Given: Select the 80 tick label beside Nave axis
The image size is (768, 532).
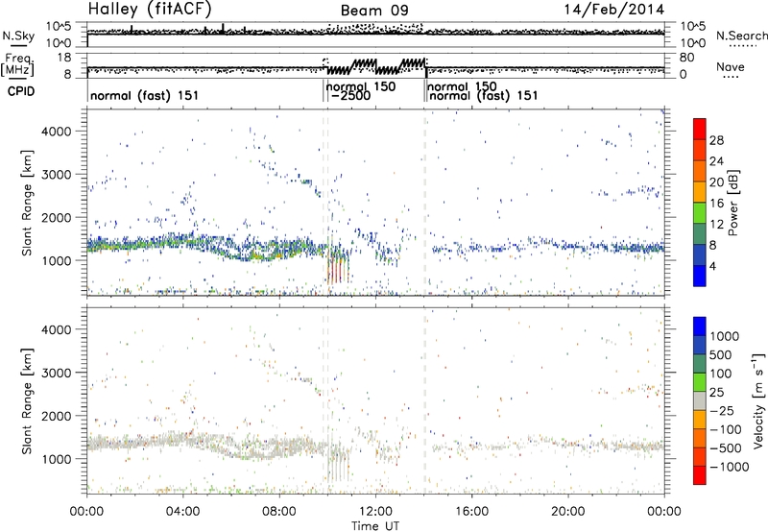Looking at the screenshot, I should click(x=686, y=58).
